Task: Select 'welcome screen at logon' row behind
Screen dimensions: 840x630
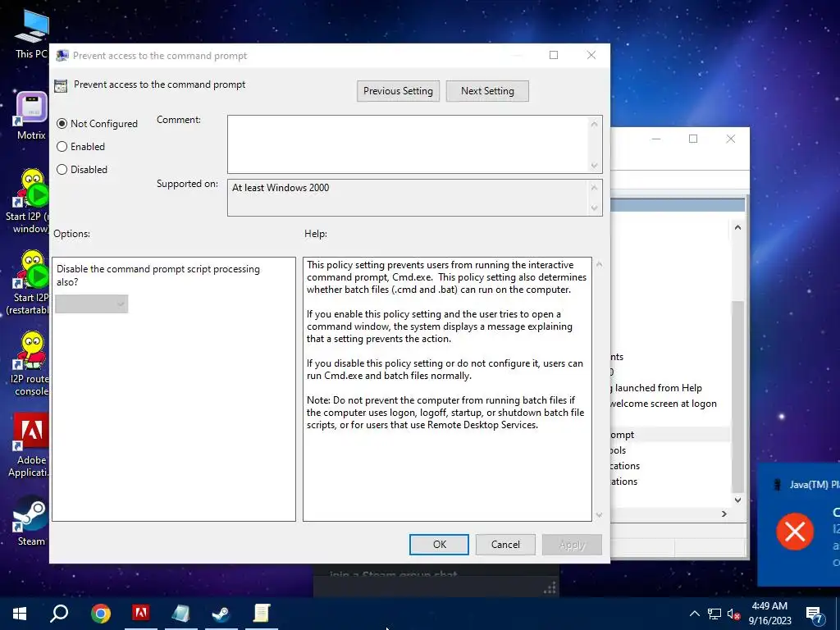Action: point(664,404)
